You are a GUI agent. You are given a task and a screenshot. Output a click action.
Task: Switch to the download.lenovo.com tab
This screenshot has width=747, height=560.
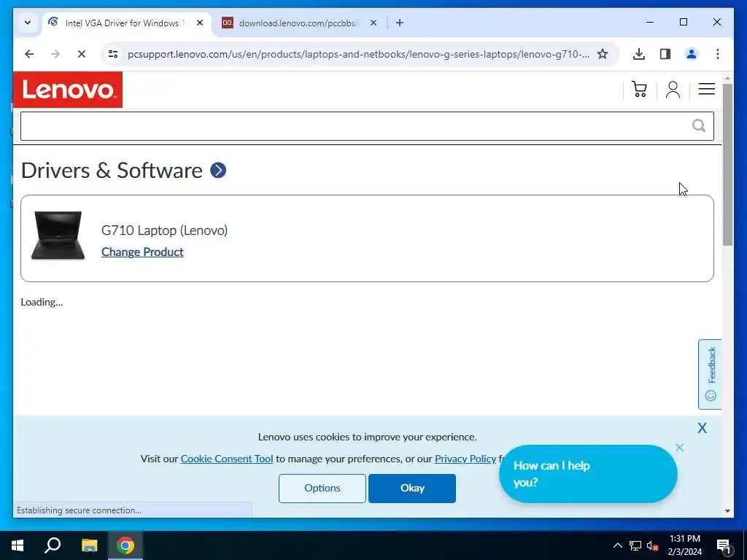(x=298, y=23)
